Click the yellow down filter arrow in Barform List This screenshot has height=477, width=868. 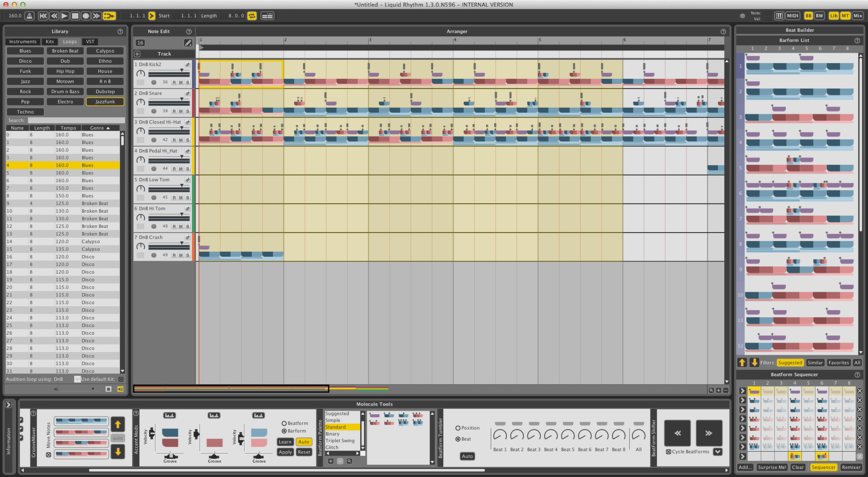tap(756, 363)
